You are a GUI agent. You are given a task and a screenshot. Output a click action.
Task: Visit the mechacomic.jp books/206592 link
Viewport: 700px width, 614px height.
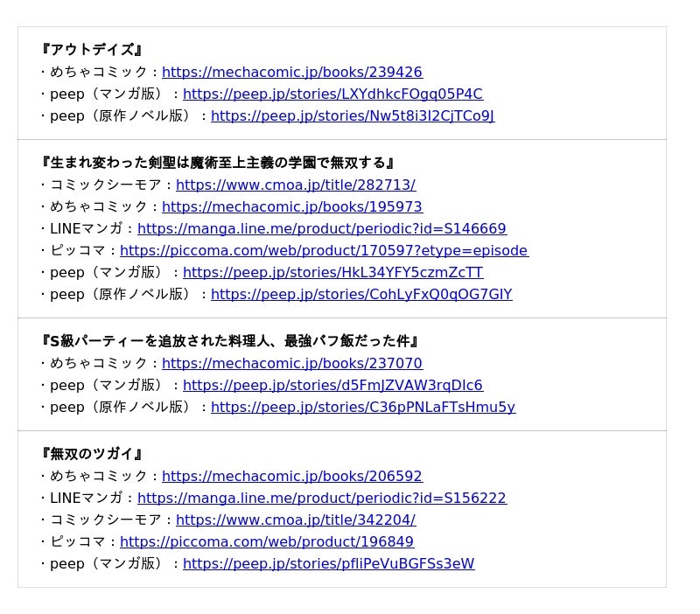point(291,477)
